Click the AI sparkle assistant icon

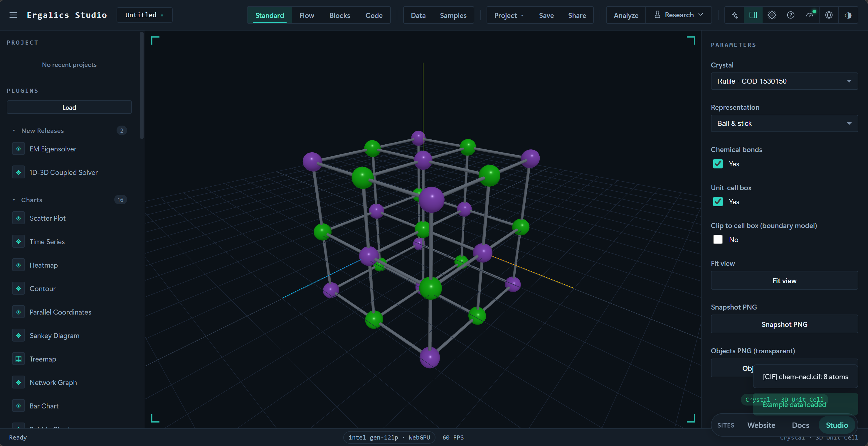click(735, 15)
